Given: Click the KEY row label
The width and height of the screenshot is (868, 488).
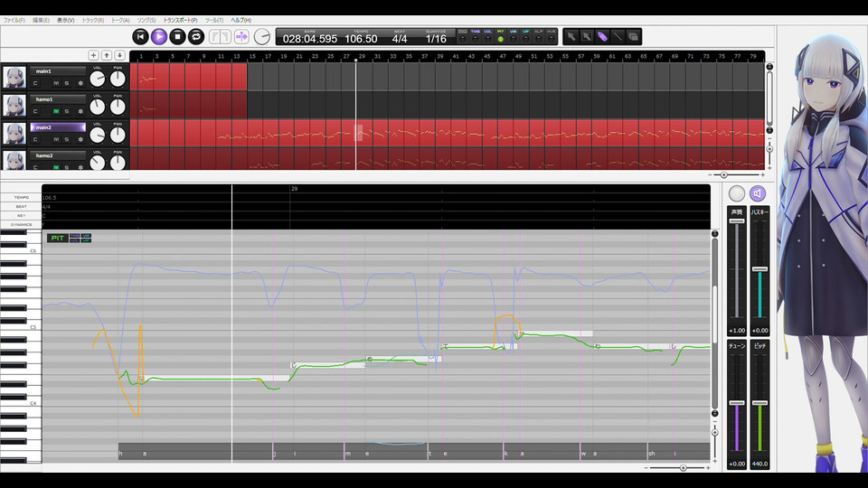Looking at the screenshot, I should pos(22,215).
